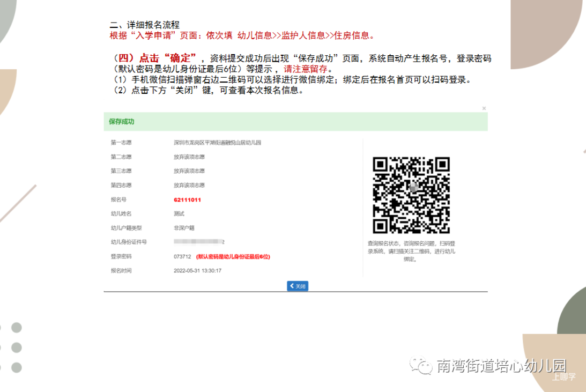Viewport: 586px width, 392px height.
Task: Click the instruction line starting （1）手机微信扫描
Action: click(293, 79)
